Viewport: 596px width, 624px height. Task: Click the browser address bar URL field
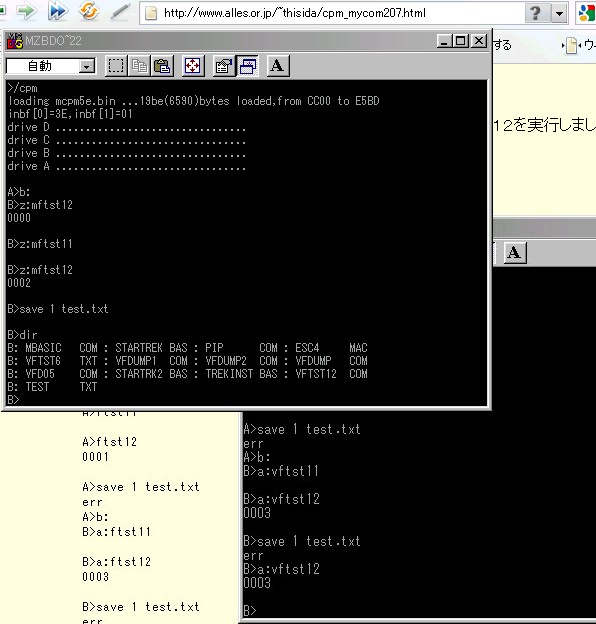tap(333, 13)
